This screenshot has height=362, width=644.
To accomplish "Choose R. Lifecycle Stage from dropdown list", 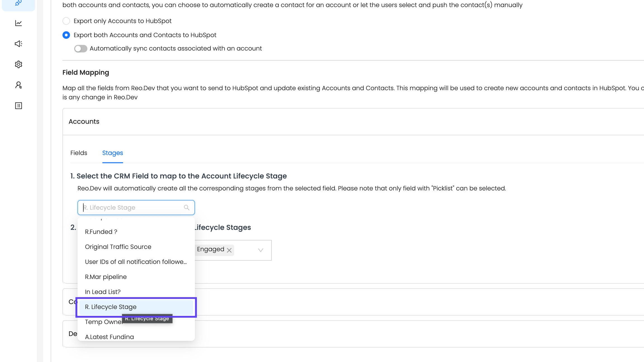I will (x=111, y=307).
